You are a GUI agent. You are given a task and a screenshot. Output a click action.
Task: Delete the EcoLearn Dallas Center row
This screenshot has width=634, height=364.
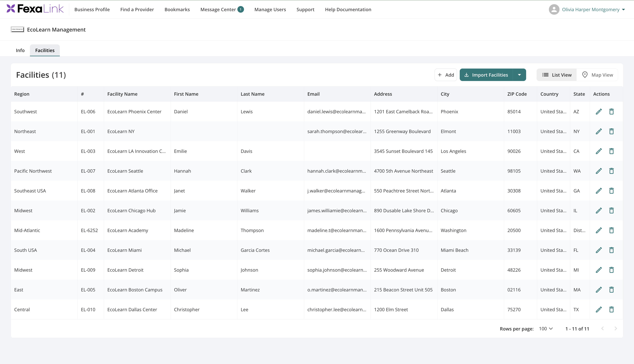pos(611,310)
